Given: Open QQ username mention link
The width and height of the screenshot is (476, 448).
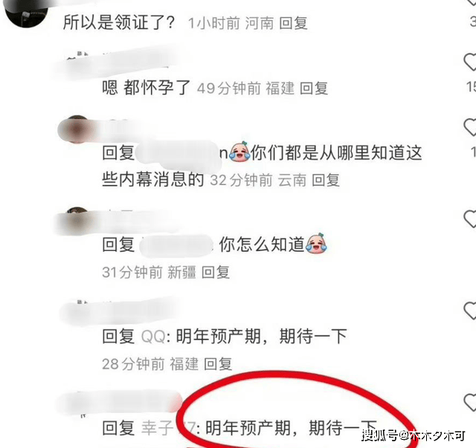Looking at the screenshot, I should (153, 337).
